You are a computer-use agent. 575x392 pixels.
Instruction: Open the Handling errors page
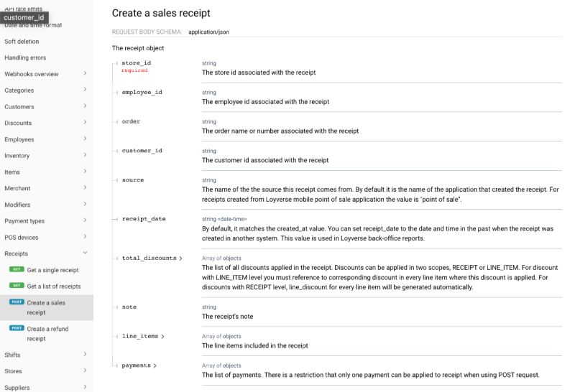pyautogui.click(x=25, y=57)
